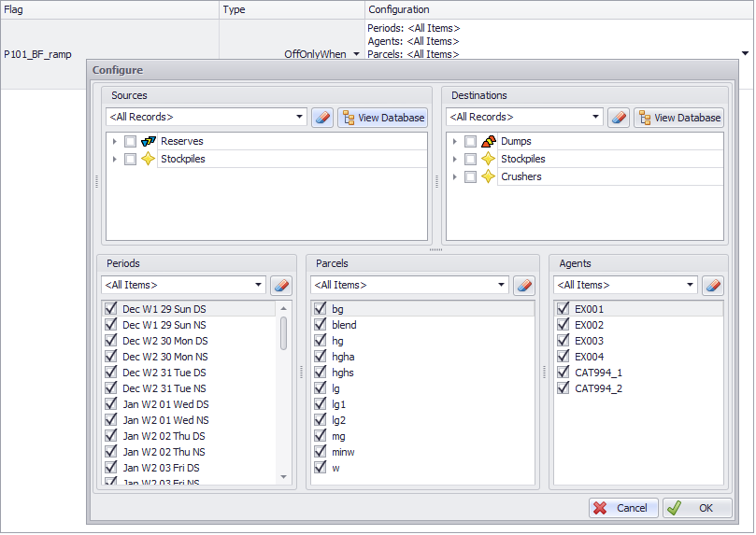Open the OffOnlyWhen type dropdown
The width and height of the screenshot is (756, 535).
356,55
